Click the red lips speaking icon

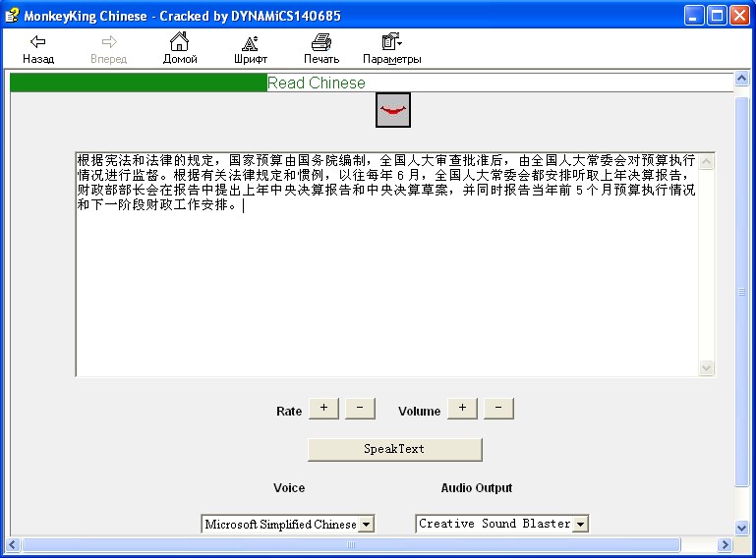tap(393, 110)
